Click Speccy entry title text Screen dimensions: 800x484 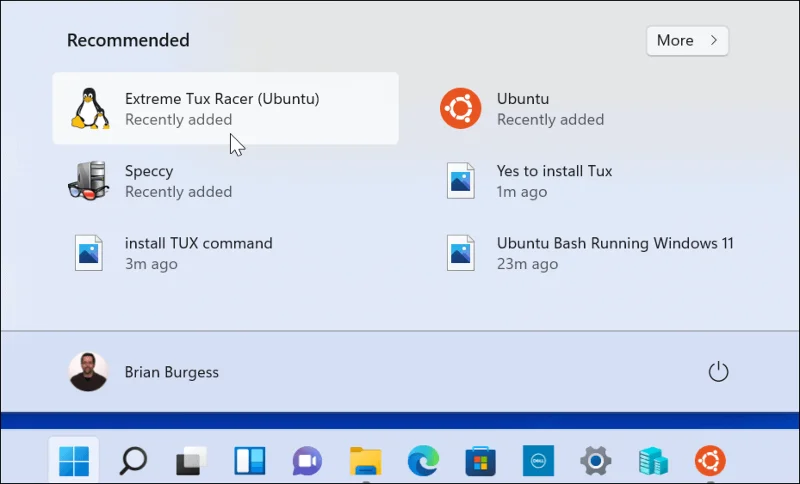(149, 171)
